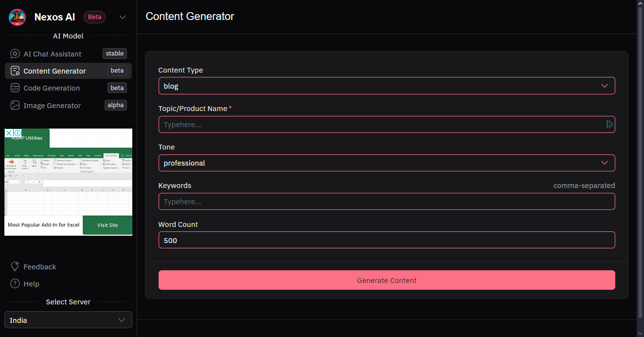Click the icon inside Topic/Product Name field
This screenshot has height=337, width=644.
point(609,125)
